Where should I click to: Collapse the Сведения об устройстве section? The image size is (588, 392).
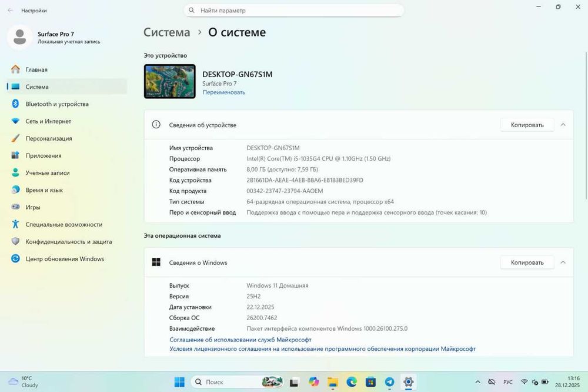563,125
